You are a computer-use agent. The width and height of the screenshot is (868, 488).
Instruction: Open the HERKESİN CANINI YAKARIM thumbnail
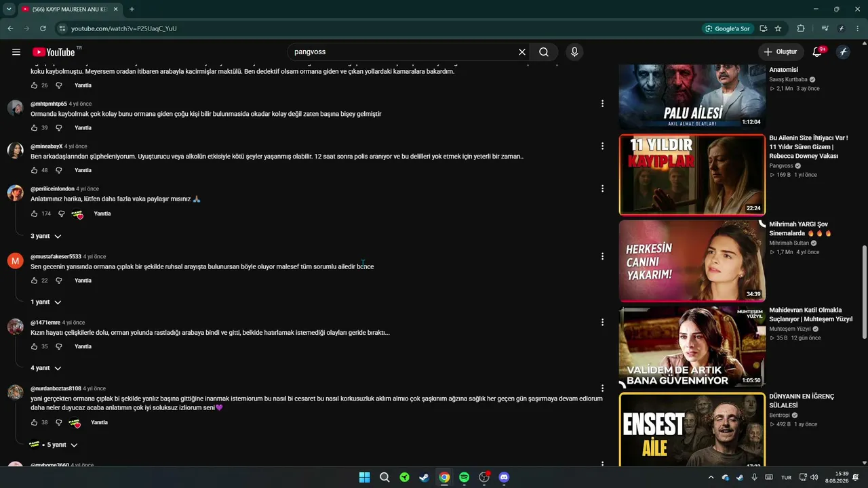(x=692, y=261)
